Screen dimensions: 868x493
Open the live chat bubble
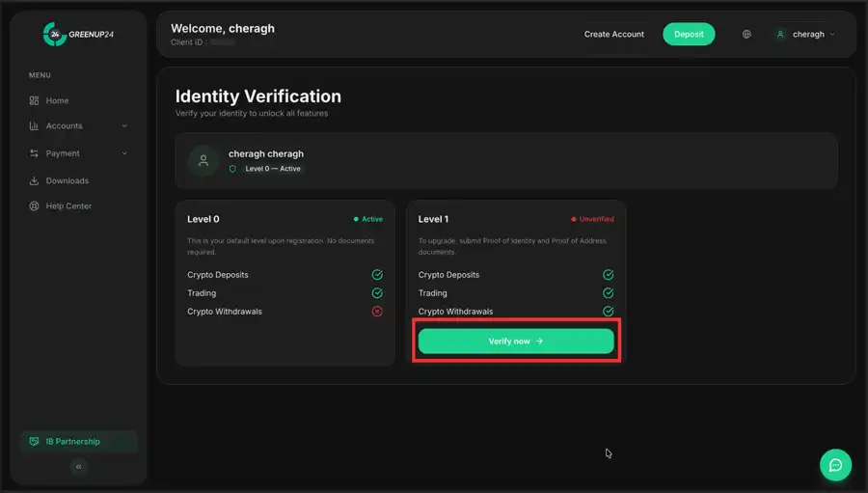(835, 465)
